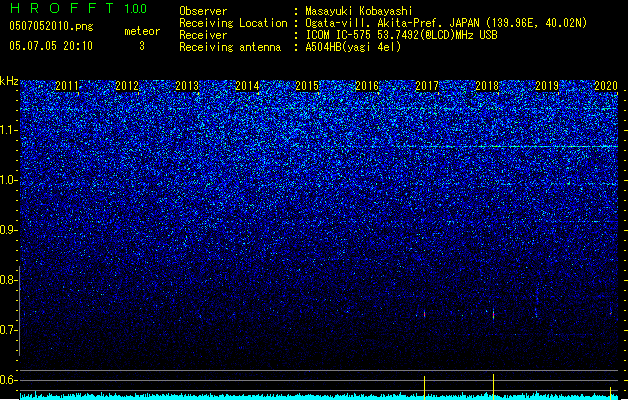This screenshot has width=629, height=400.
Task: Click the red meteor echo below 2017
Action: (x=424, y=315)
